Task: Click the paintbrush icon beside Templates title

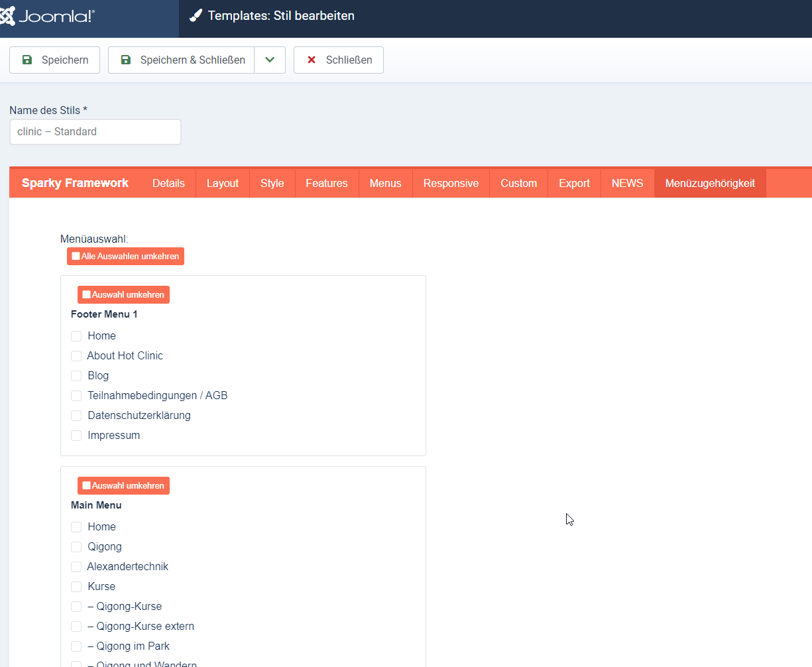Action: point(196,16)
